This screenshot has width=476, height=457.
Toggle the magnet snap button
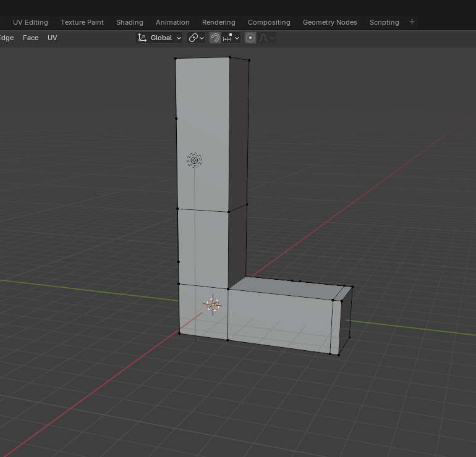click(215, 38)
